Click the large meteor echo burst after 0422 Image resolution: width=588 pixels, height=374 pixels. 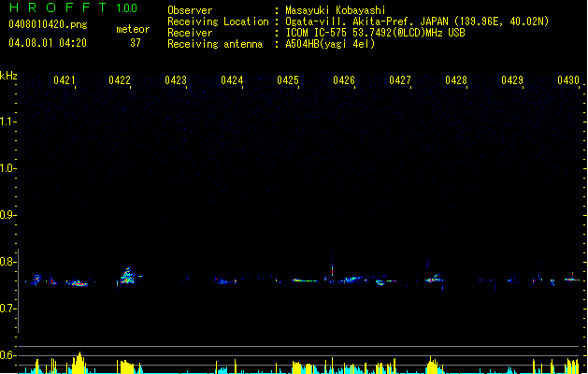click(128, 277)
